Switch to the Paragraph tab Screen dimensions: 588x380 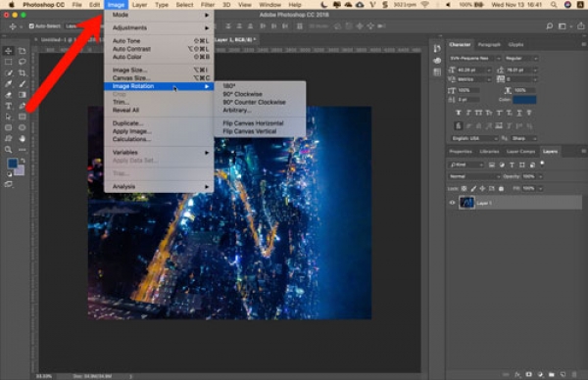pos(489,45)
